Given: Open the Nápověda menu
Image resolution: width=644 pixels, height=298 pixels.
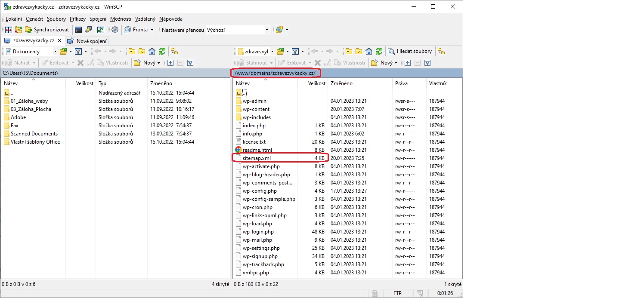Looking at the screenshot, I should [x=171, y=19].
